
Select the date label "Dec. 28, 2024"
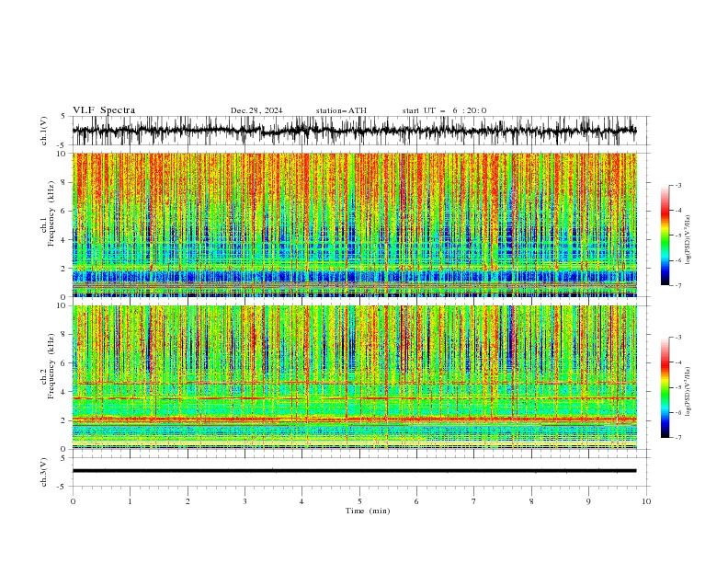click(x=256, y=110)
